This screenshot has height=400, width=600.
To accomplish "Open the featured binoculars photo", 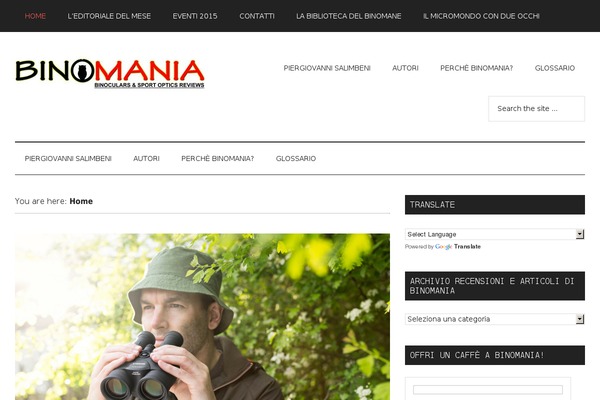I will pyautogui.click(x=202, y=317).
